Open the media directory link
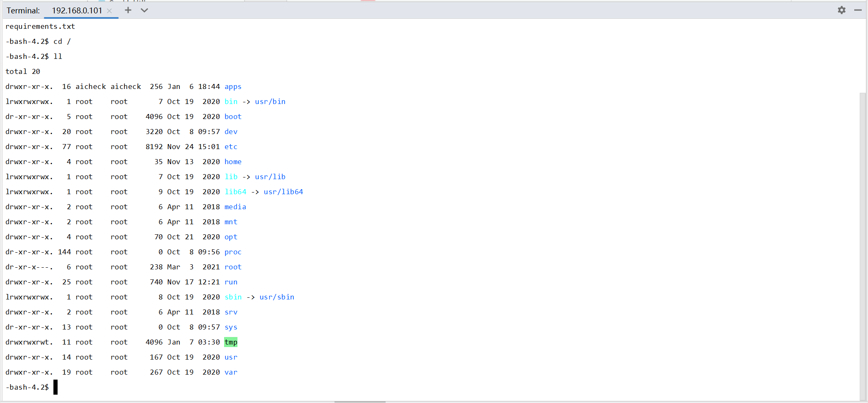The width and height of the screenshot is (868, 403). pyautogui.click(x=235, y=207)
